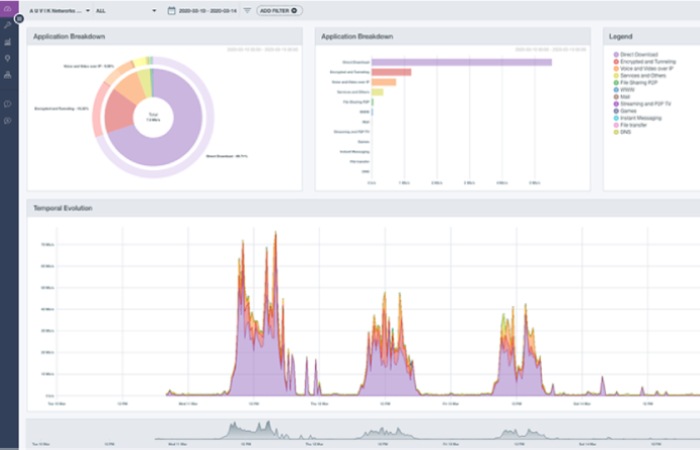Open the ALL selection dropdown

coord(126,11)
